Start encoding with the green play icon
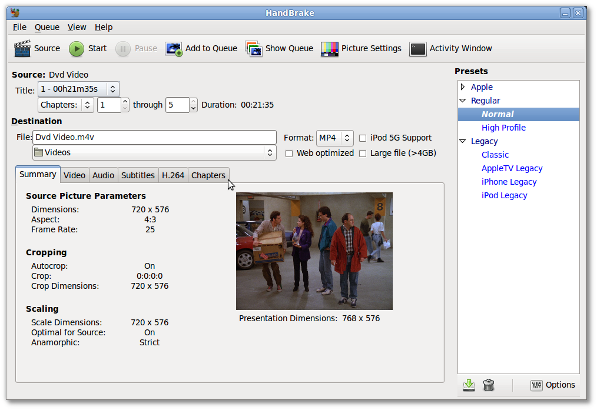 point(76,49)
